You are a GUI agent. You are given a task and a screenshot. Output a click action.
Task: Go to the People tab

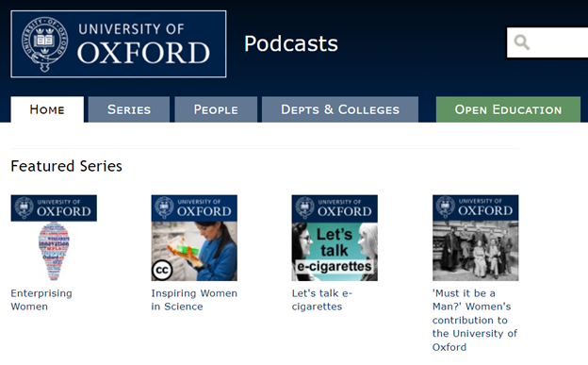pos(216,109)
